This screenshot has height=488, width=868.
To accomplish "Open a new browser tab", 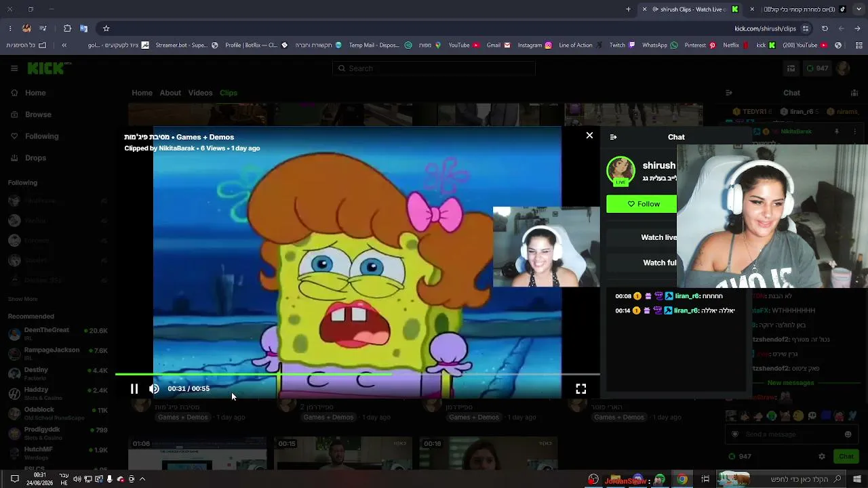I will coord(629,9).
